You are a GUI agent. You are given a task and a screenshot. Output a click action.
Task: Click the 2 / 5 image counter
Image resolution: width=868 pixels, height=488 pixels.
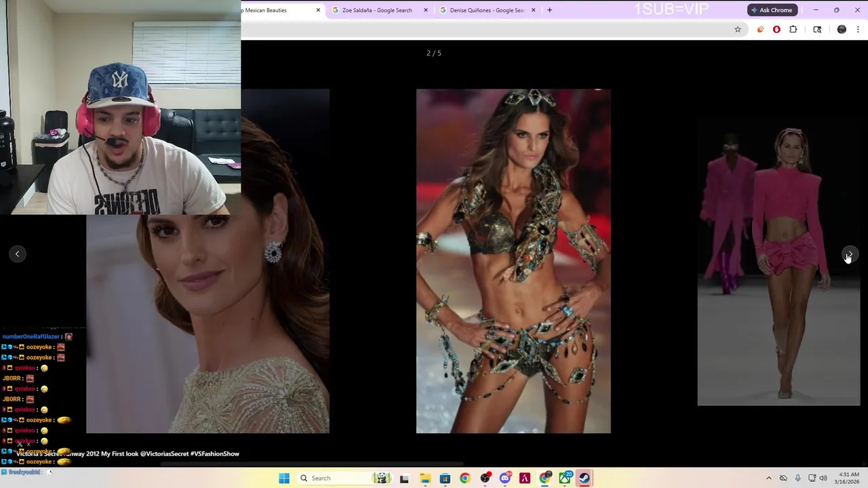(434, 53)
